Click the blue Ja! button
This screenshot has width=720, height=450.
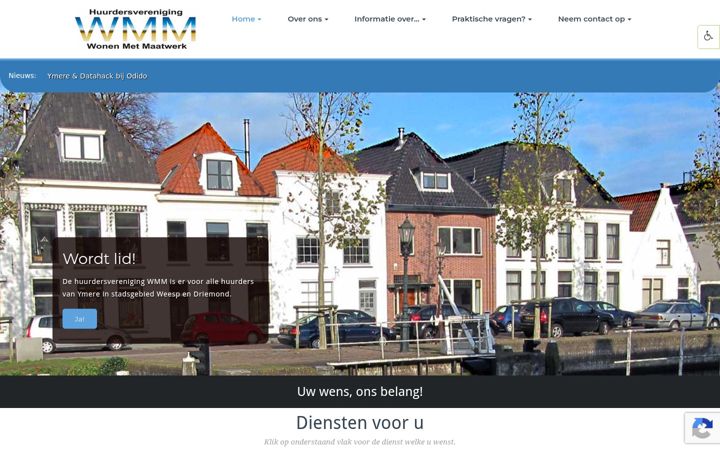coord(79,319)
